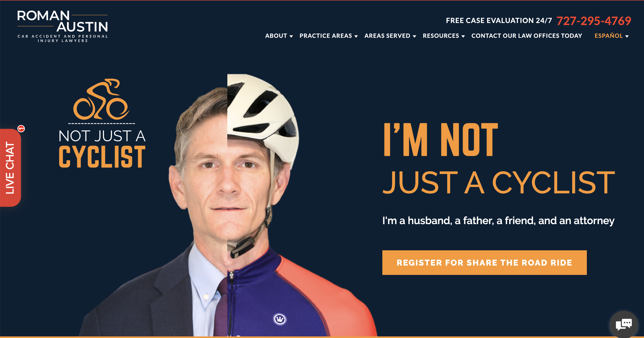The width and height of the screenshot is (644, 338).
Task: Click the orange cyclist logo icon
Action: [x=101, y=99]
